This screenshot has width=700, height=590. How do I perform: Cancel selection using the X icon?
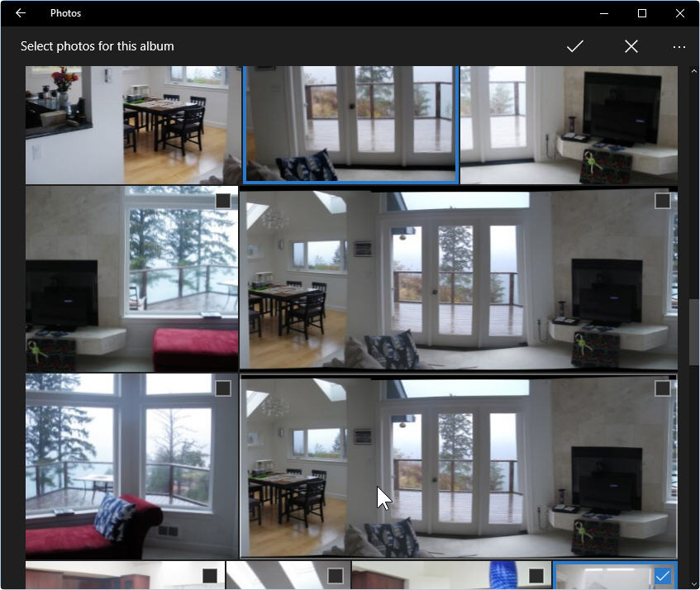tap(631, 46)
